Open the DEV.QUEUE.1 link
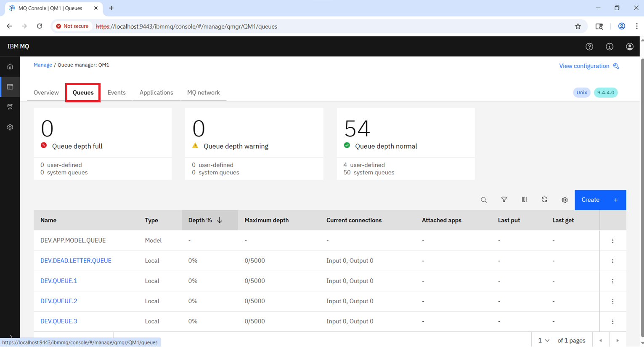This screenshot has height=347, width=644. tap(59, 281)
